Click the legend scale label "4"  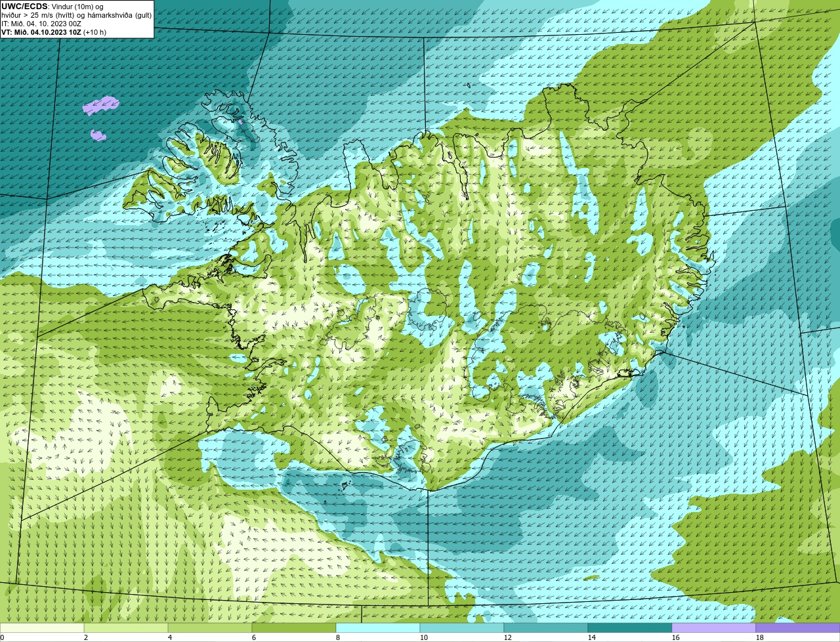pyautogui.click(x=170, y=637)
